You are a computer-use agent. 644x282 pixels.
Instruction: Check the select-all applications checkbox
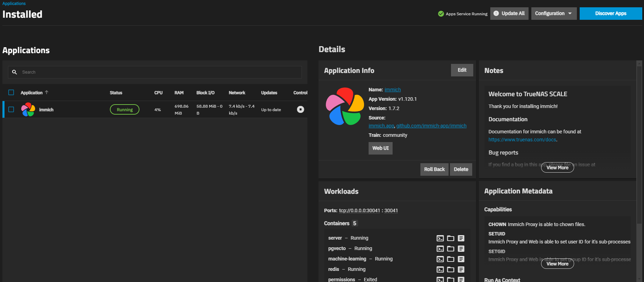pos(11,92)
